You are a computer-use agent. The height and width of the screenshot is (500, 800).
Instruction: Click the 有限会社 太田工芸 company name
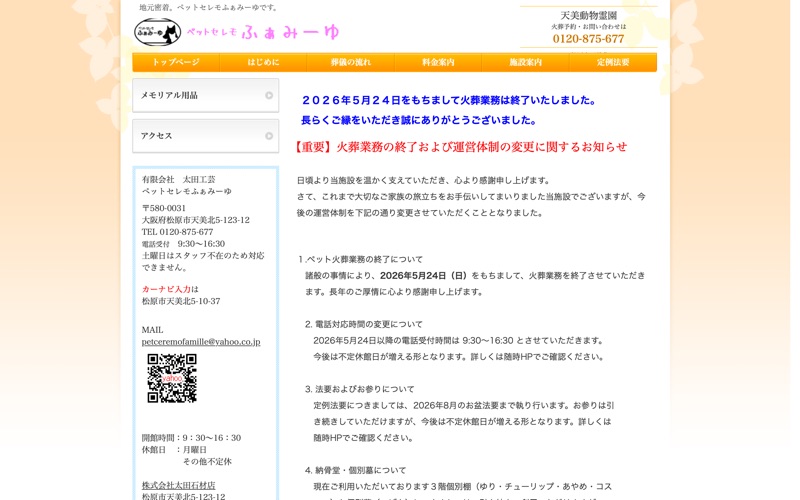click(x=179, y=180)
